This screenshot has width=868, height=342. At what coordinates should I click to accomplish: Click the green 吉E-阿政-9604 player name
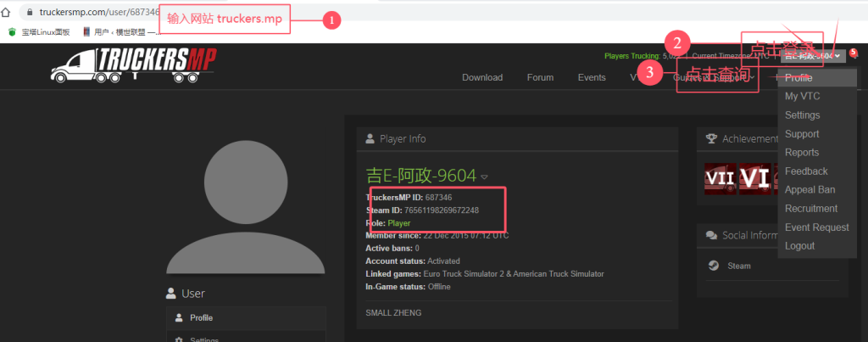pyautogui.click(x=421, y=176)
